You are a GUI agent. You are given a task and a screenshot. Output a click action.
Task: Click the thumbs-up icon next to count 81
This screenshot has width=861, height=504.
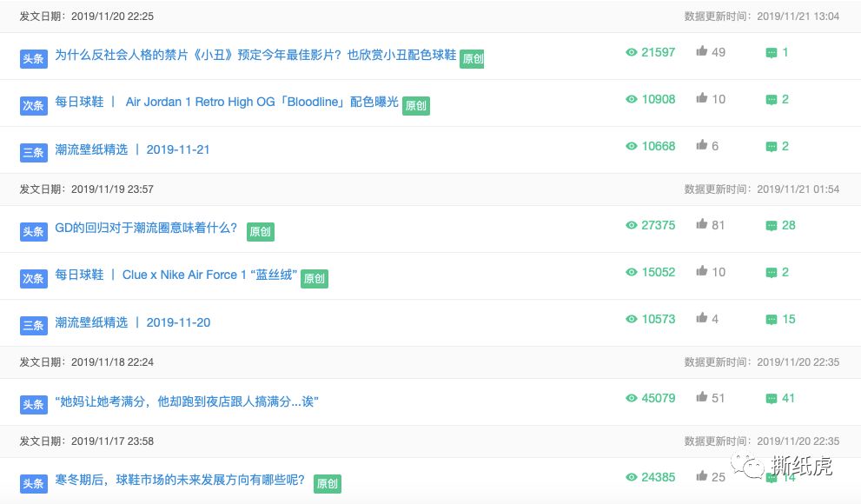(702, 224)
